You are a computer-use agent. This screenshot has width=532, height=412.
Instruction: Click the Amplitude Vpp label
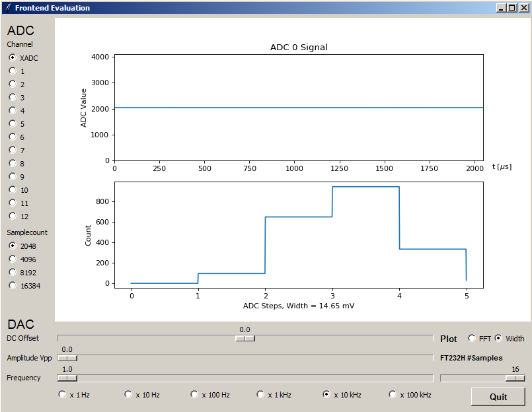29,358
